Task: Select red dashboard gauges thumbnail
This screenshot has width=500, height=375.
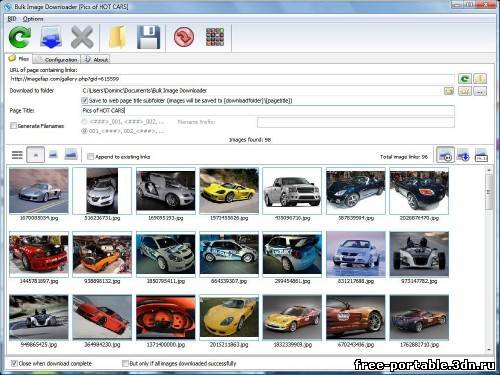Action: pyautogui.click(x=166, y=317)
